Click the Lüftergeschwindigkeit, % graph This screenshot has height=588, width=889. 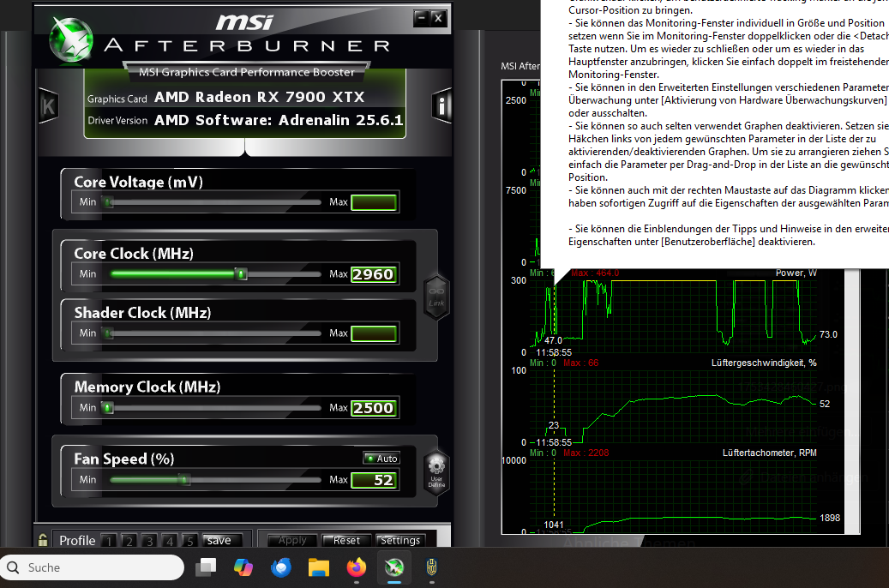[674, 405]
